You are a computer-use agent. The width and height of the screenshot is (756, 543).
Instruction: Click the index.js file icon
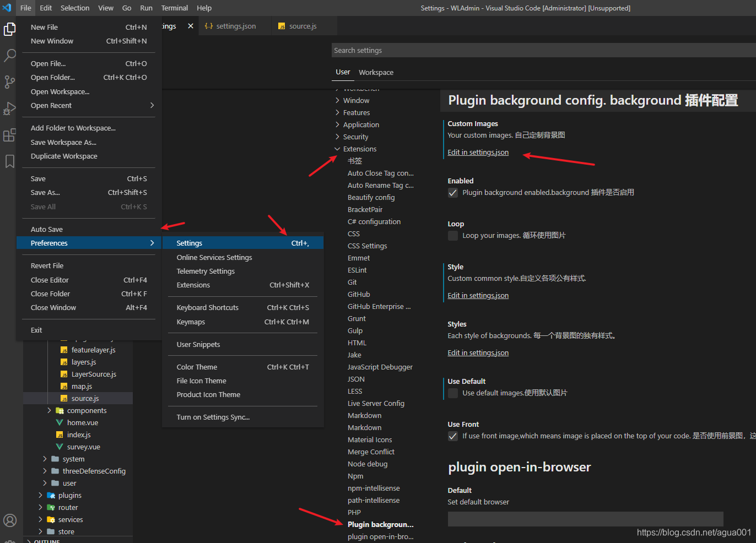tap(60, 435)
